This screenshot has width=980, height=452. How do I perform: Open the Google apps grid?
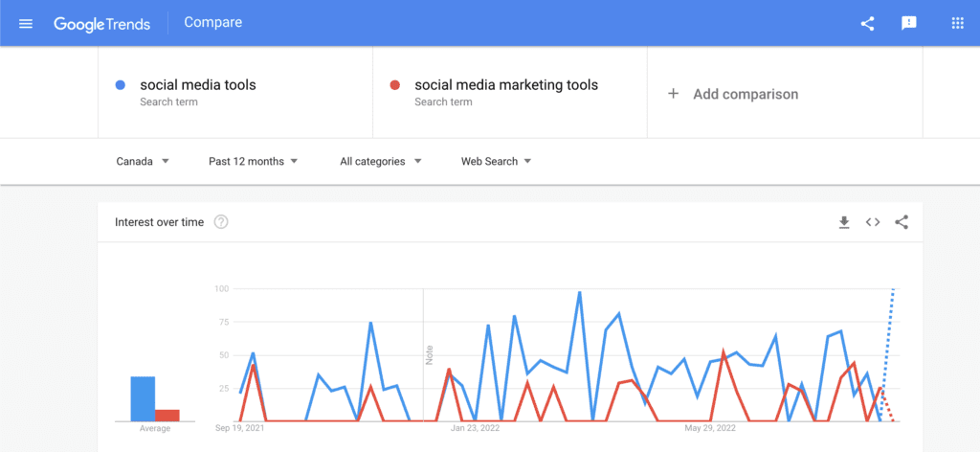957,23
